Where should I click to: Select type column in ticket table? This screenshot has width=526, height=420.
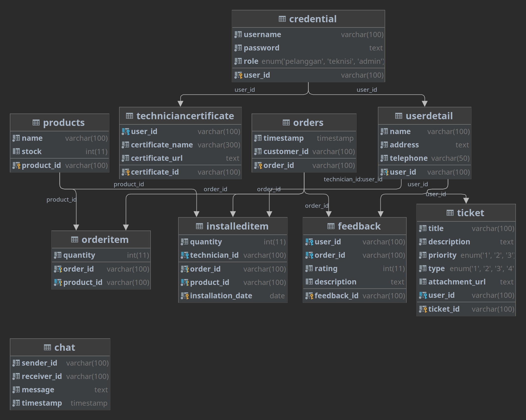(x=466, y=269)
